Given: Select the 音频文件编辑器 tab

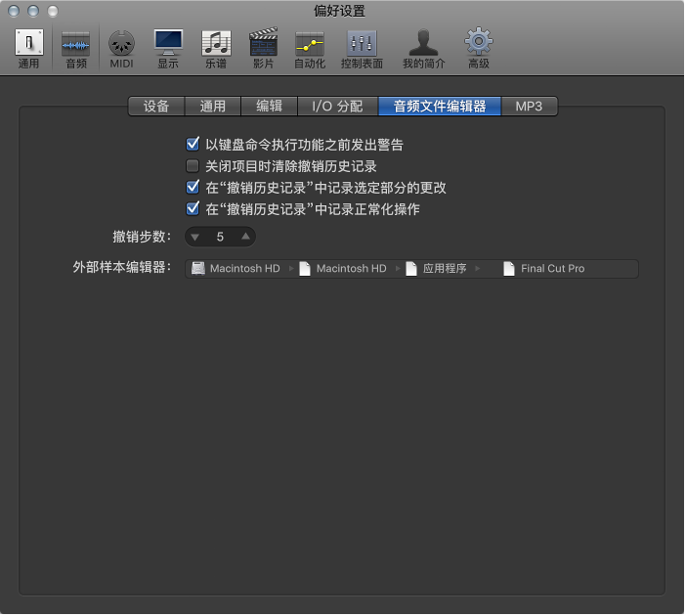Looking at the screenshot, I should point(440,107).
